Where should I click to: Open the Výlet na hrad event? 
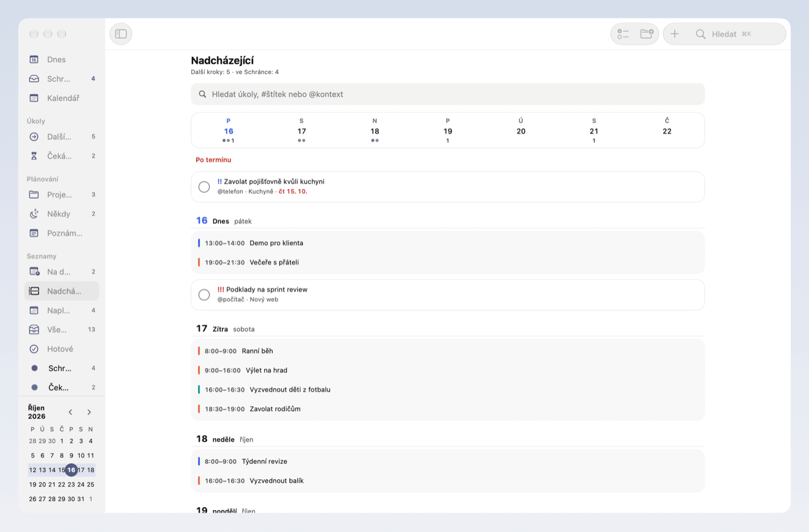click(x=447, y=370)
